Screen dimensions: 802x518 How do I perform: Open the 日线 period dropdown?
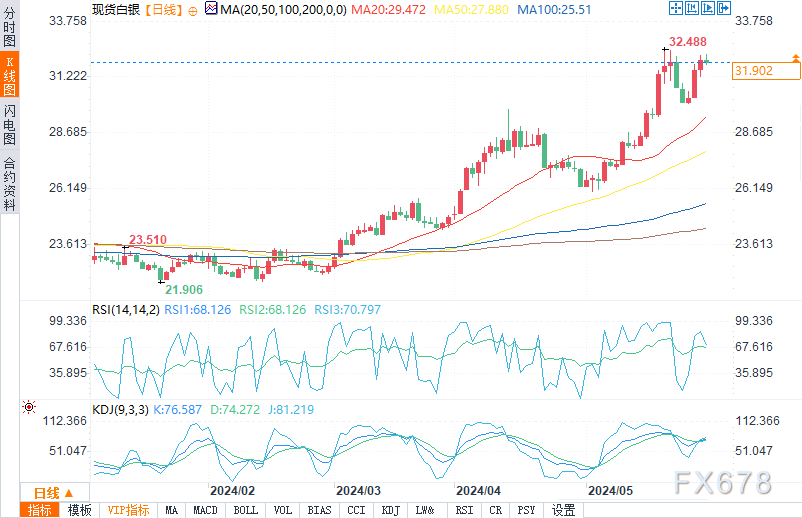[54, 493]
